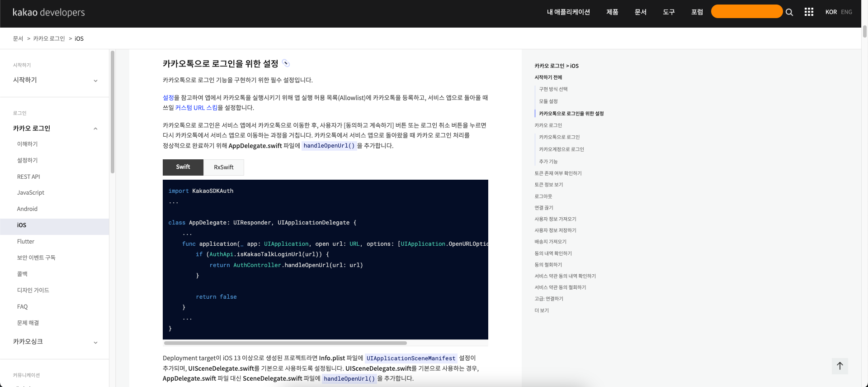Copy anchor link icon beside section heading

286,63
